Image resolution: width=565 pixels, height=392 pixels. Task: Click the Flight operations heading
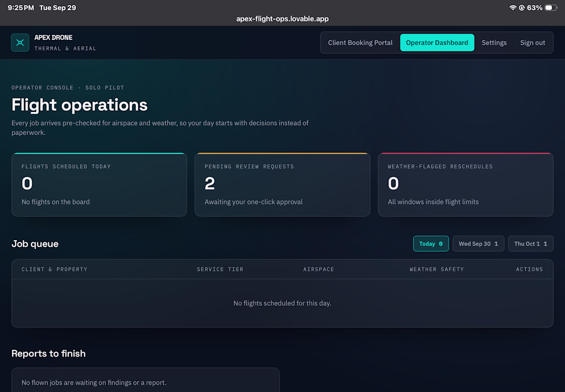(80, 105)
